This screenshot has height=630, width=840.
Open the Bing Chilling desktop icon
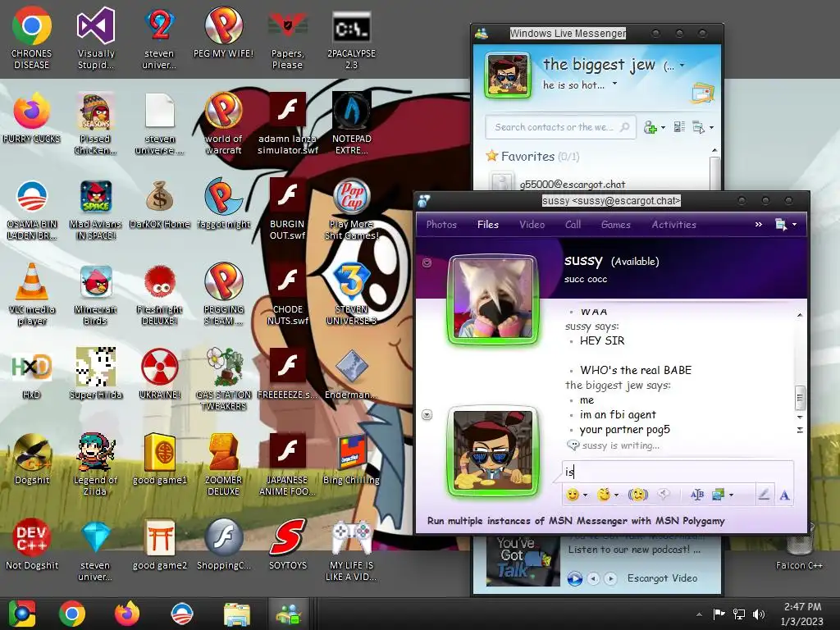coord(351,459)
